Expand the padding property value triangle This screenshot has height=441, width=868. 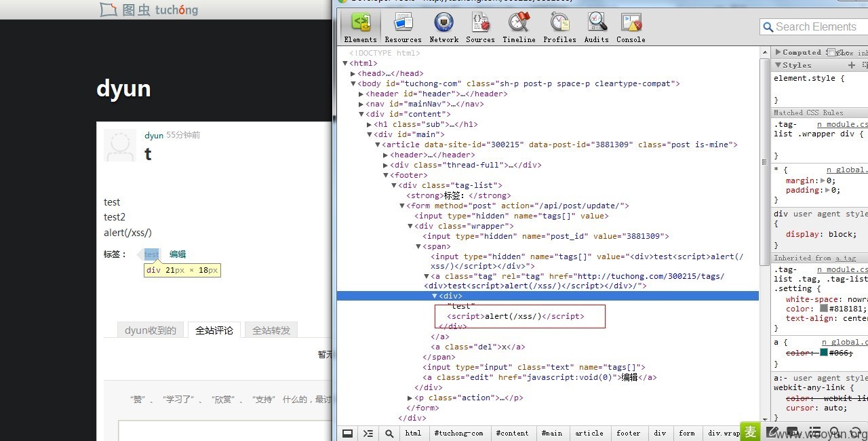828,190
